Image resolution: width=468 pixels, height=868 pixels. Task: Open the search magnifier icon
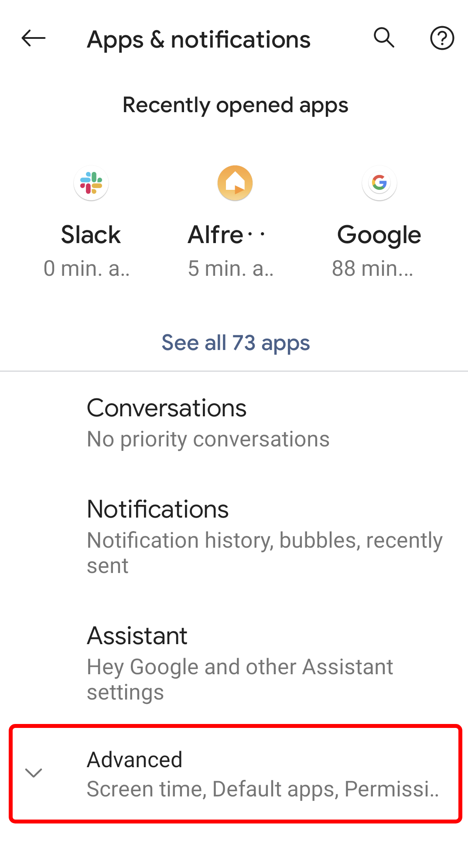384,38
